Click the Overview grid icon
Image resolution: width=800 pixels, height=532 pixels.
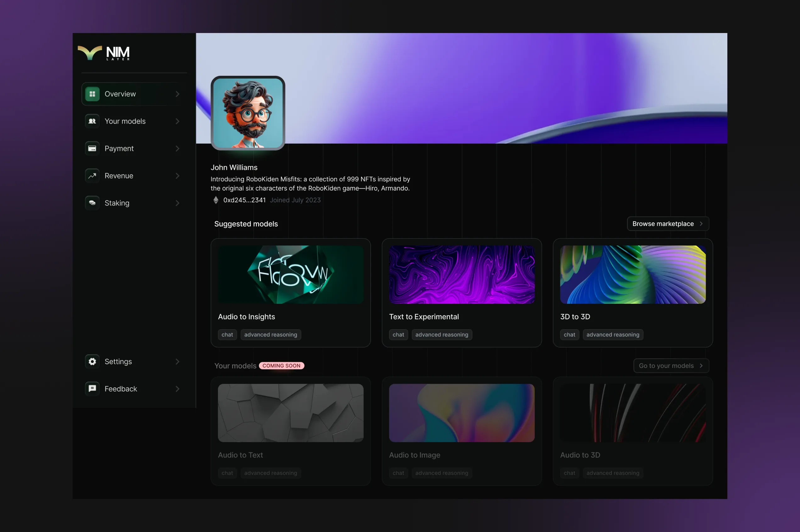(x=92, y=94)
